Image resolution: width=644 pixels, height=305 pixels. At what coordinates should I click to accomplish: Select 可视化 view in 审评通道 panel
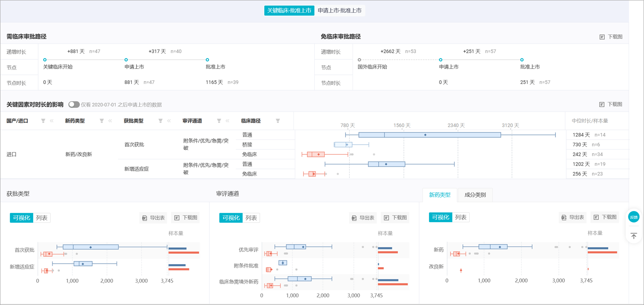pyautogui.click(x=231, y=218)
